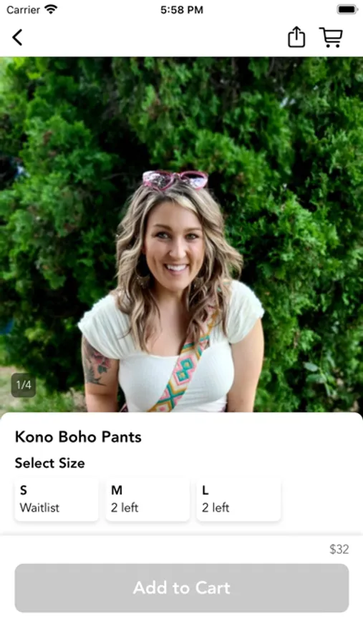Open the shopping cart icon
This screenshot has height=644, width=363.
pos(331,37)
